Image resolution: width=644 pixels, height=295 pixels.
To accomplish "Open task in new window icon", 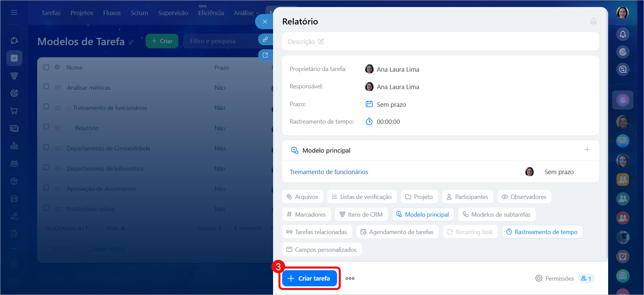I will tap(265, 55).
